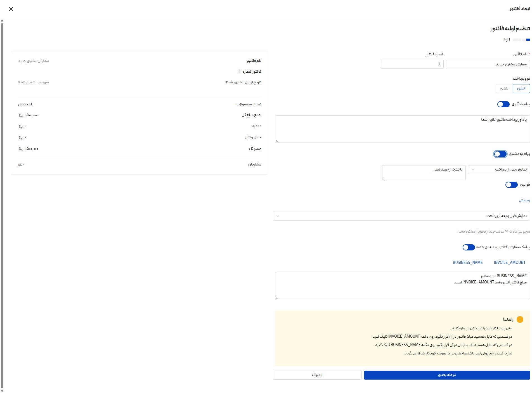532x393 pixels.
Task: Click the شماره فاکتور input field
Action: (412, 64)
